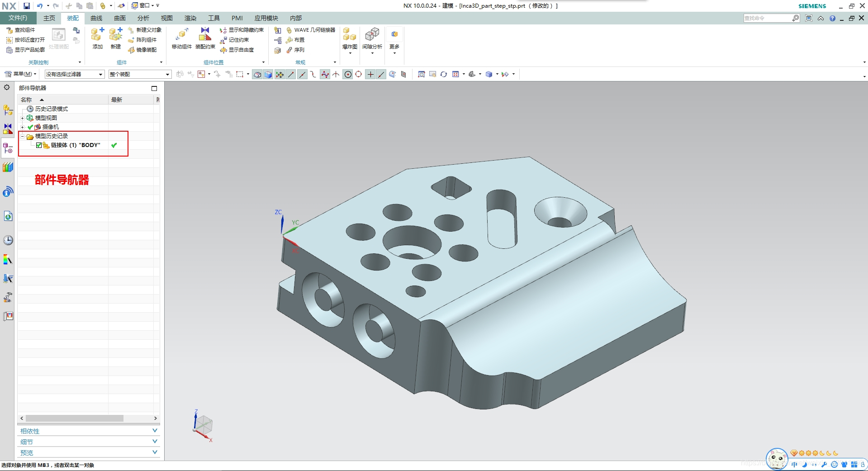Toggle Control Point snap option
The height and width of the screenshot is (471, 868).
point(313,75)
